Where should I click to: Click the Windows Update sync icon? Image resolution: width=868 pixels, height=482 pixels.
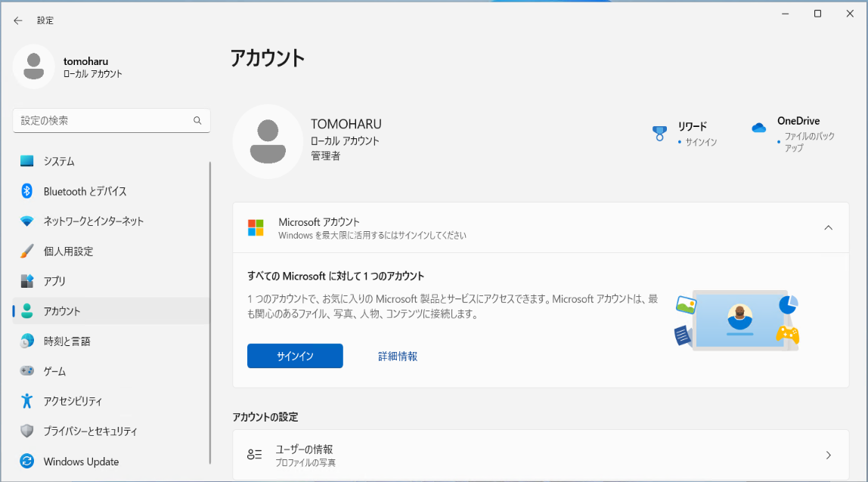coord(26,461)
